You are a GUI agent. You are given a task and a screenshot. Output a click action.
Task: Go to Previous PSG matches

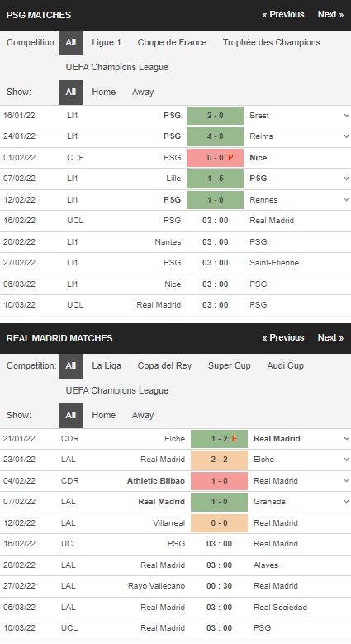point(283,14)
